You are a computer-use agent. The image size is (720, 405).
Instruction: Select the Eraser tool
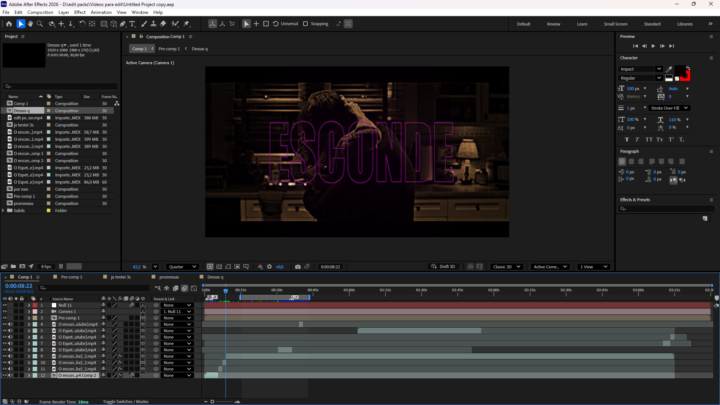(x=163, y=24)
